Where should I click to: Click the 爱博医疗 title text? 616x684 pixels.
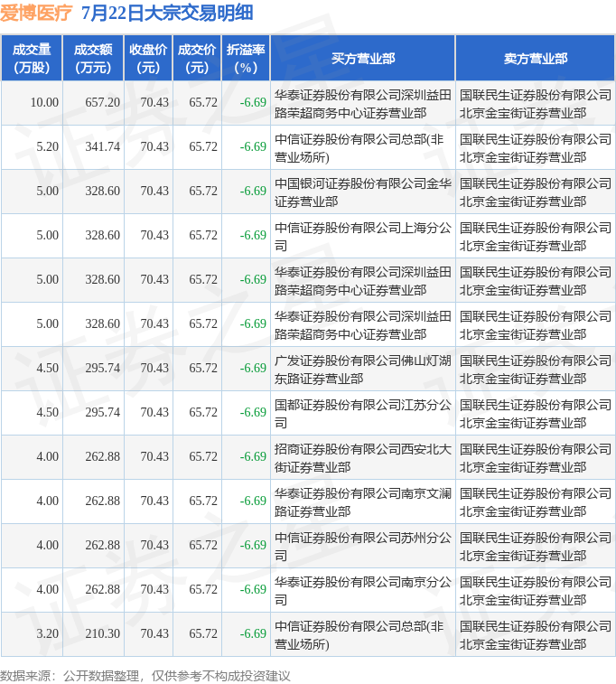coord(36,13)
